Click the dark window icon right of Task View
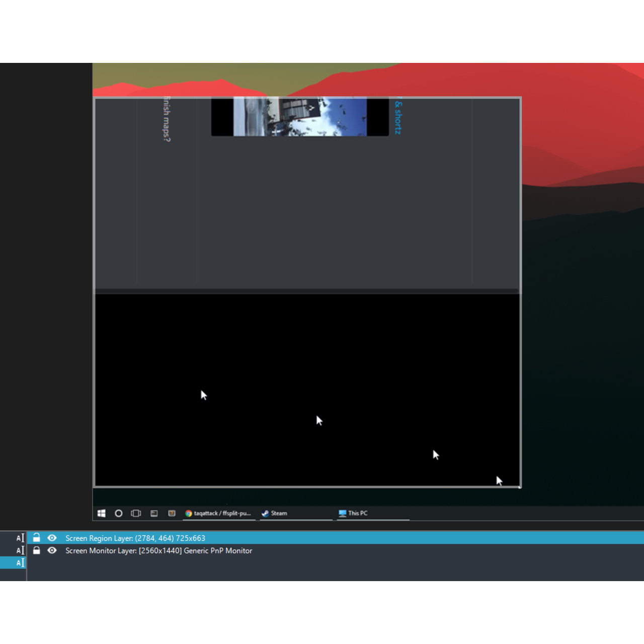The width and height of the screenshot is (644, 644). (x=154, y=513)
